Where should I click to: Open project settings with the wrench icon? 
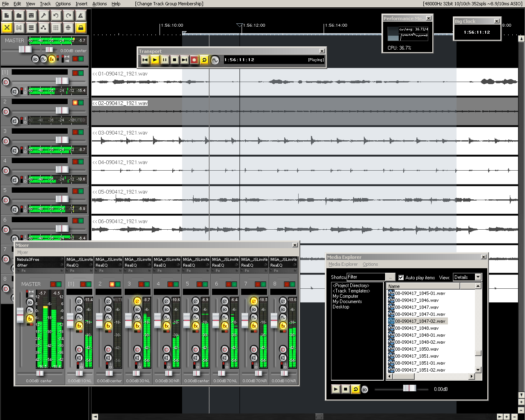point(43,16)
